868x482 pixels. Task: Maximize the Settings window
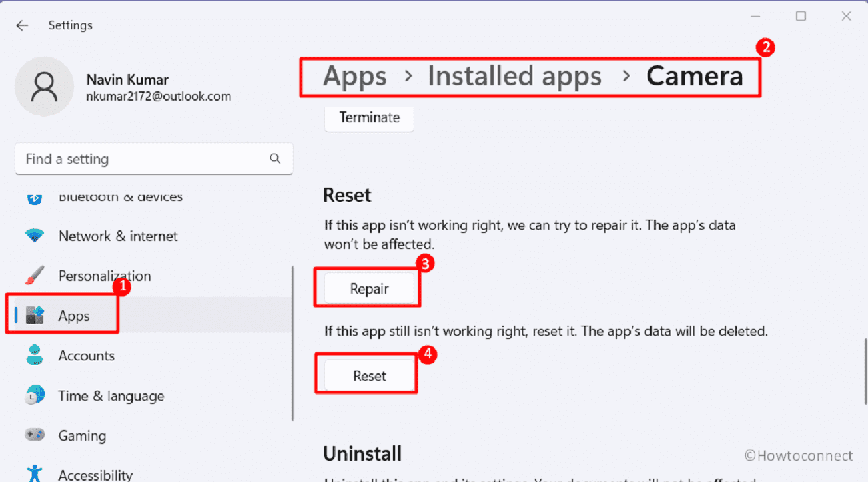(x=801, y=17)
